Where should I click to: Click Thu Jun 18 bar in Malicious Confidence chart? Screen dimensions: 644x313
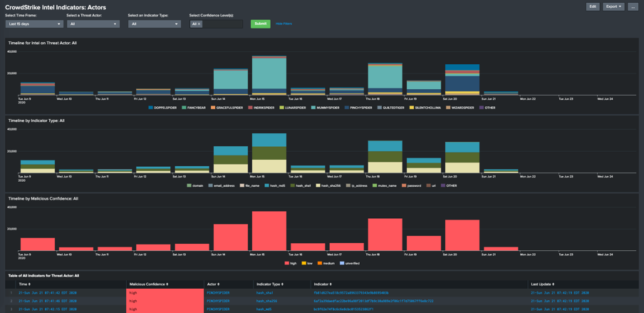pos(385,235)
